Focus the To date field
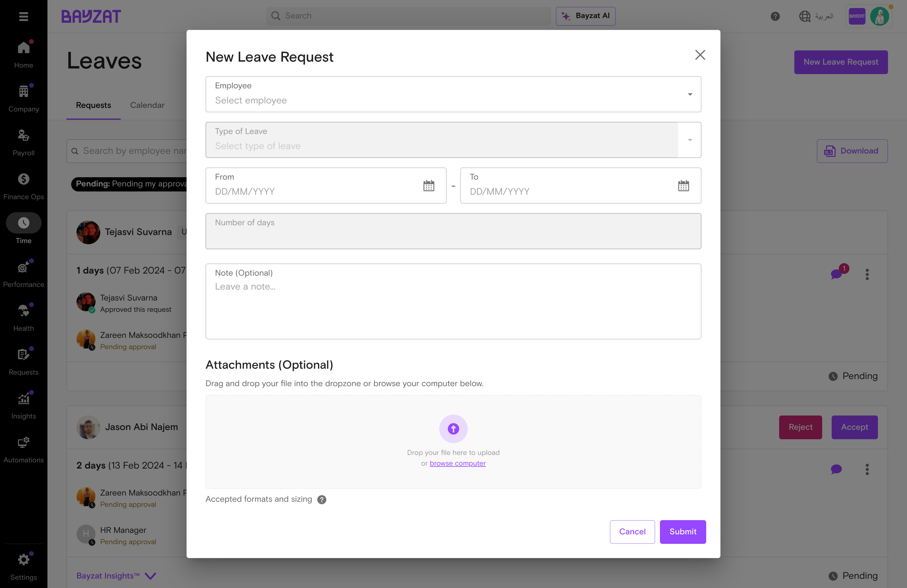907x588 pixels. pos(580,186)
